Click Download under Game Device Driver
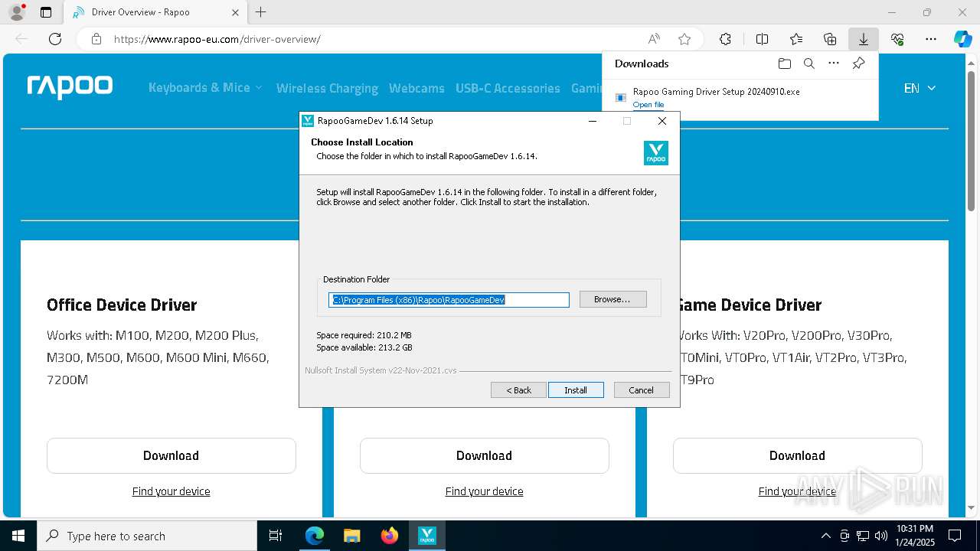Screen dimensions: 980x551 pos(797,455)
